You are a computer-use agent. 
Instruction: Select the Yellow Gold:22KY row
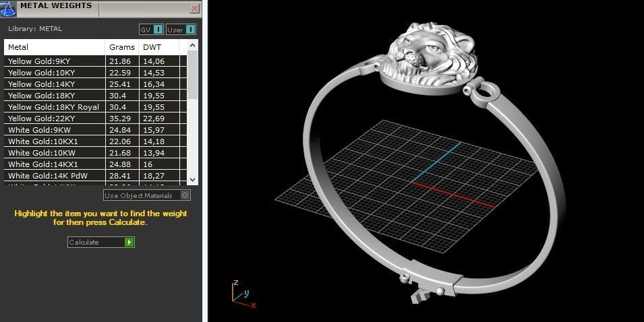coord(95,119)
